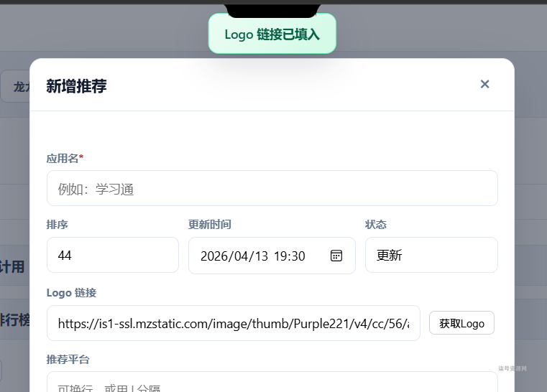Click the 排序 label
Screen dimensions: 547x392
pyautogui.click(x=58, y=225)
